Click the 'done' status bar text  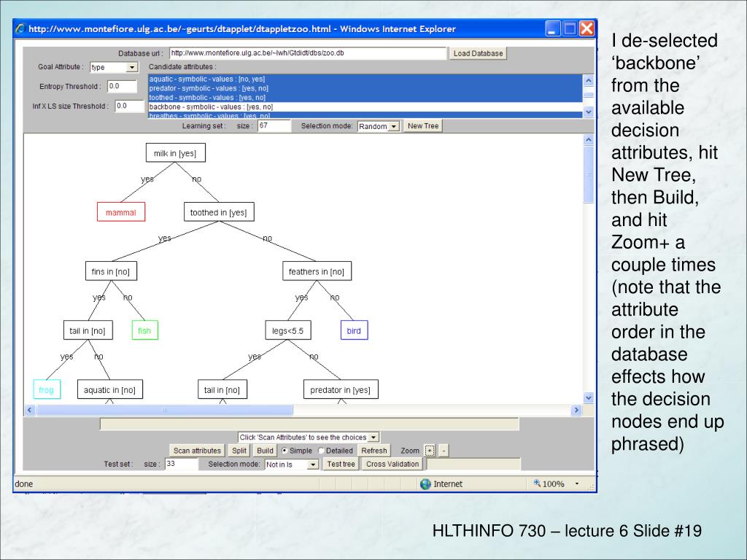[x=24, y=484]
